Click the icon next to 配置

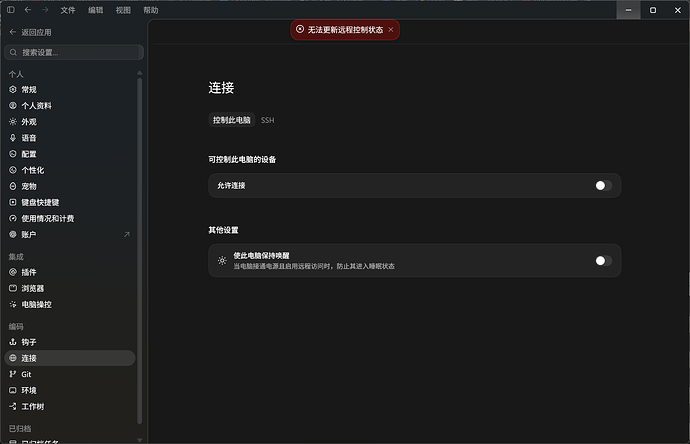click(x=13, y=154)
